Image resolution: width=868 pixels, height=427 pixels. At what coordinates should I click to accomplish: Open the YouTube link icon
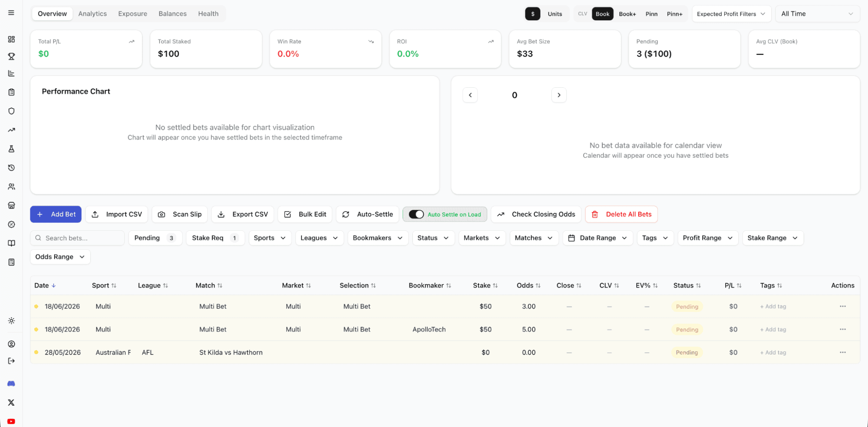[x=11, y=421]
